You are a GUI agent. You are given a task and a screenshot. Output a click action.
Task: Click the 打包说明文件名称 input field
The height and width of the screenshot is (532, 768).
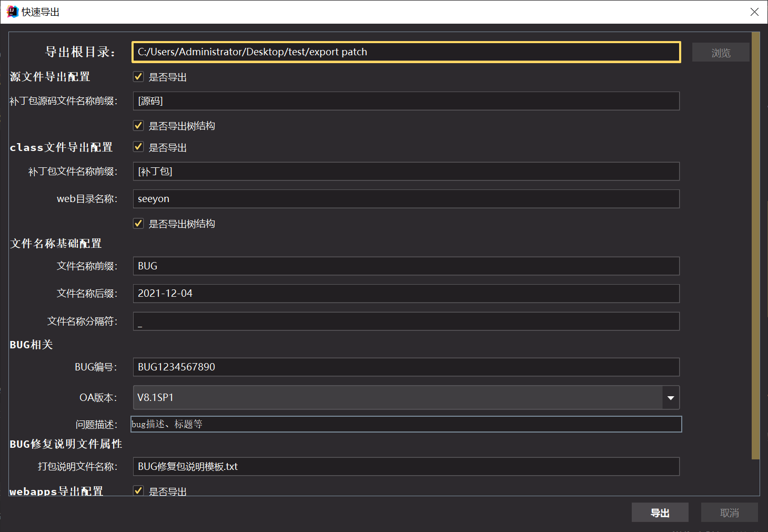406,467
